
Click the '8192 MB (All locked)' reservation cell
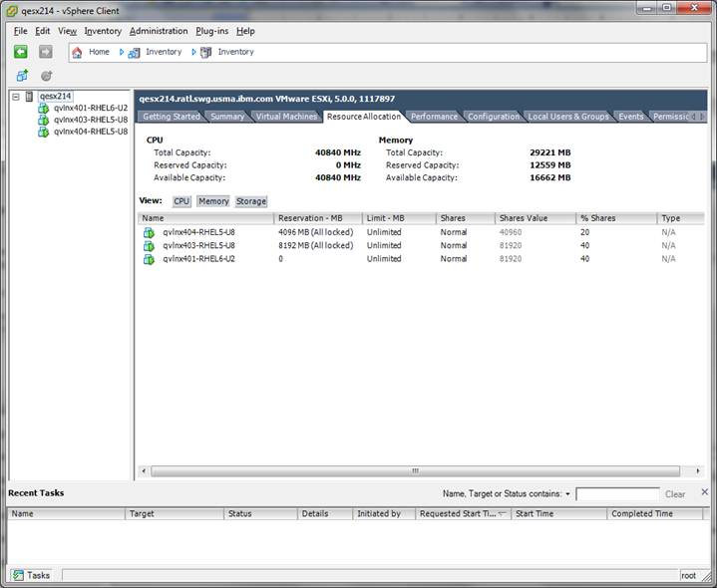pyautogui.click(x=315, y=245)
